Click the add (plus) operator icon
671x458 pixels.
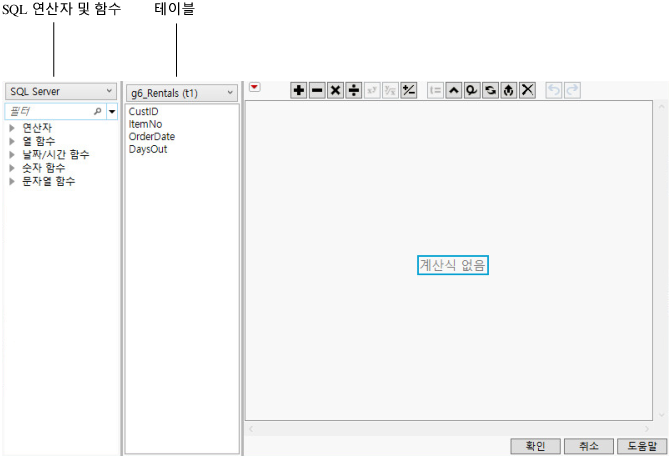coord(299,90)
